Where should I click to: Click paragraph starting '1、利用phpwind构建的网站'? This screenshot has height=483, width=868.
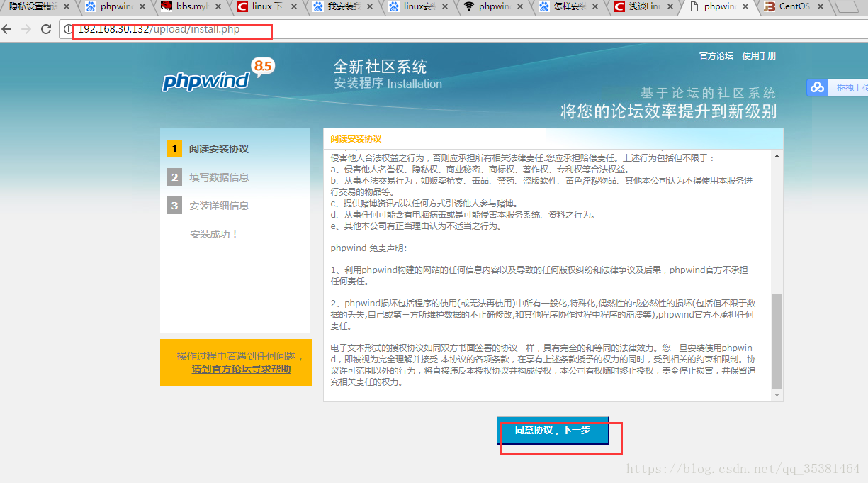point(539,276)
